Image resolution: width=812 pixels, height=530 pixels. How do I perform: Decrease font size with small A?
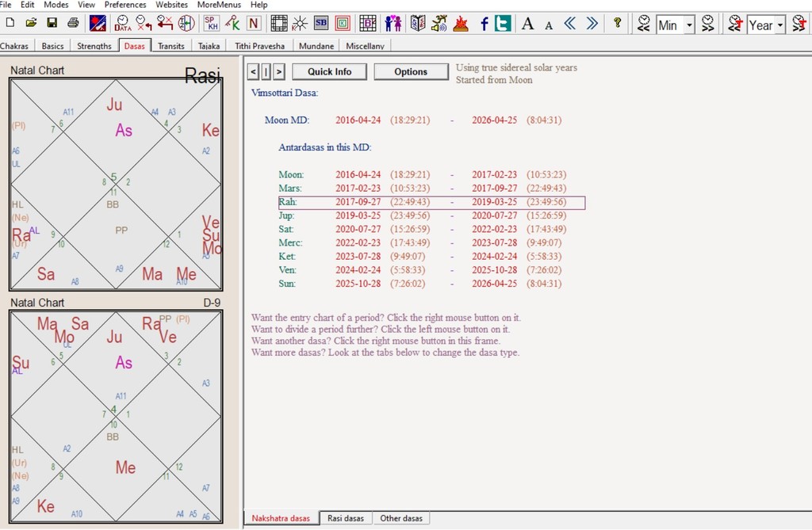click(x=549, y=25)
